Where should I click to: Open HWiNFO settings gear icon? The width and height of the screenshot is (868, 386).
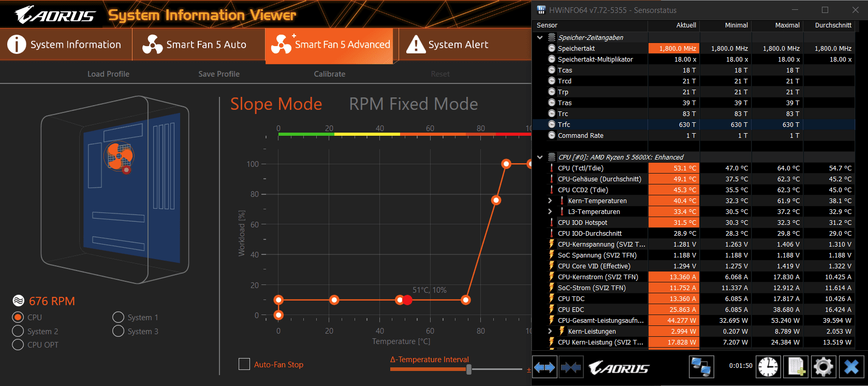point(823,367)
